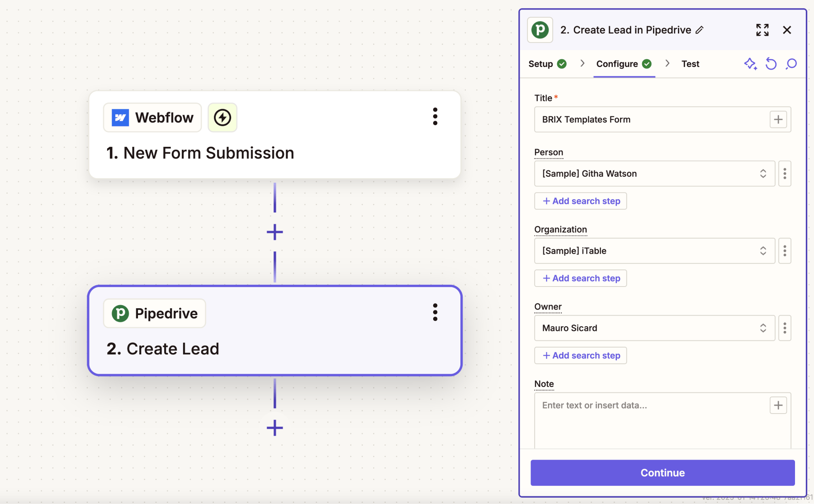Click the Pipedrive app badge on step 2
The image size is (814, 504).
pyautogui.click(x=155, y=313)
